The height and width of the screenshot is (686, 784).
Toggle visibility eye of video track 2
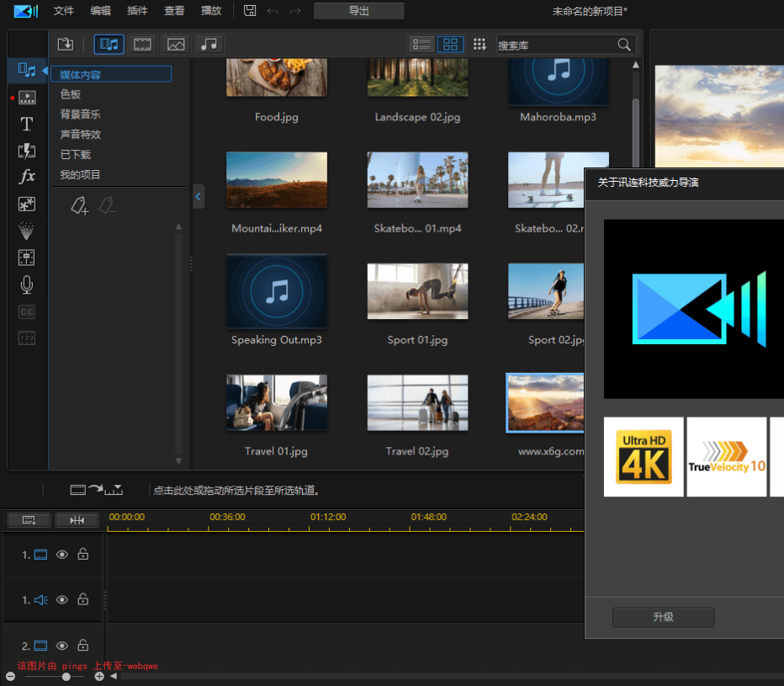click(x=62, y=646)
